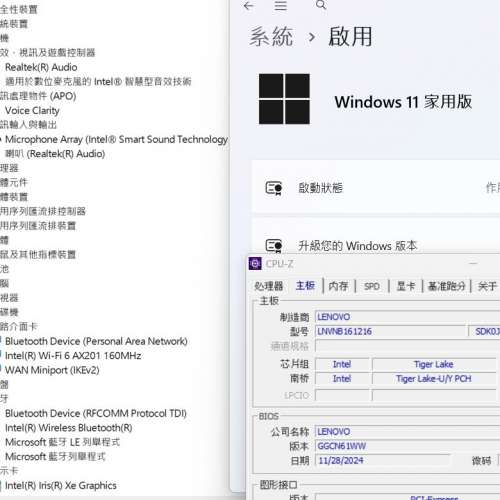This screenshot has width=500, height=500.
Task: Select 訊處理物件 (APO) category
Action: click(x=38, y=96)
